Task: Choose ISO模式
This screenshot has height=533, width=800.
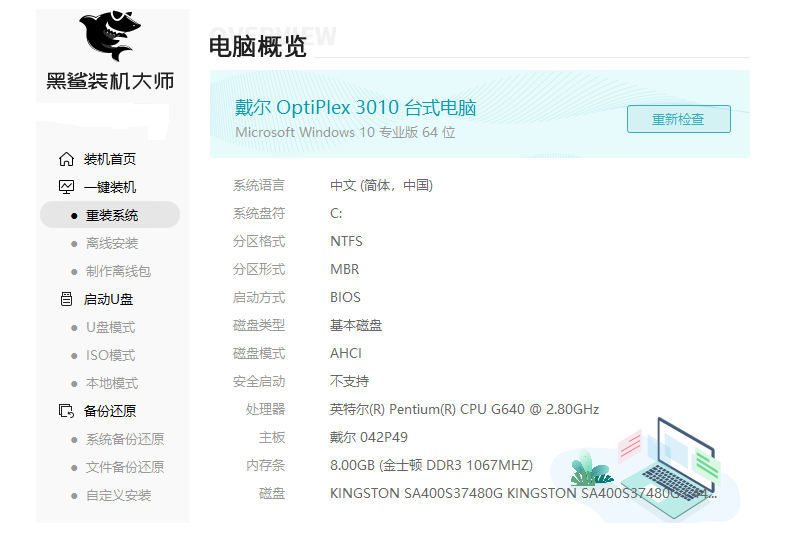Action: 111,355
